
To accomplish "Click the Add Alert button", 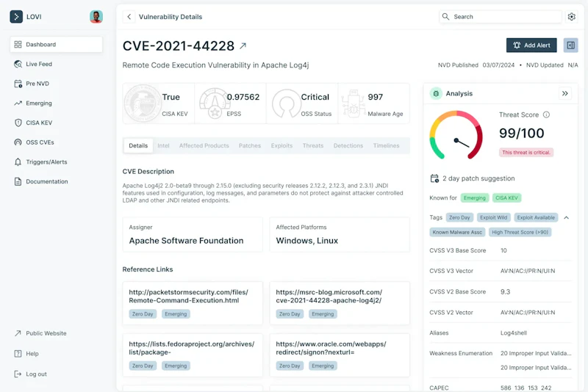I will click(x=531, y=46).
